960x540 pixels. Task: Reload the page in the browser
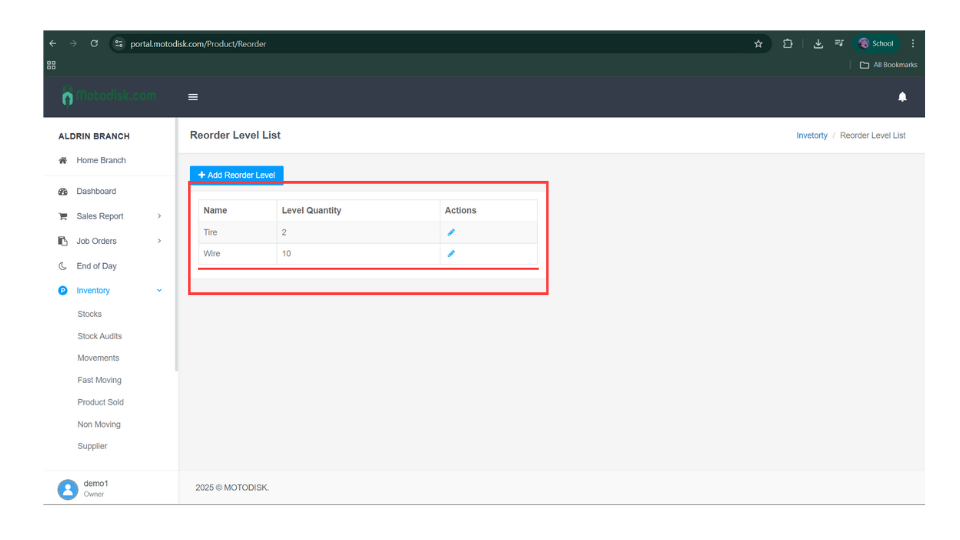[x=94, y=44]
